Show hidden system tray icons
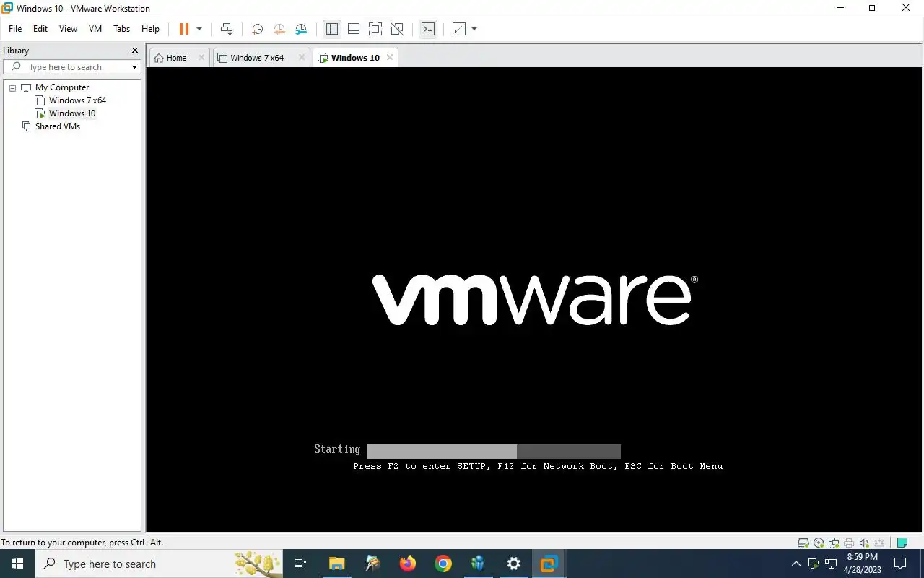This screenshot has height=578, width=924. coord(796,564)
